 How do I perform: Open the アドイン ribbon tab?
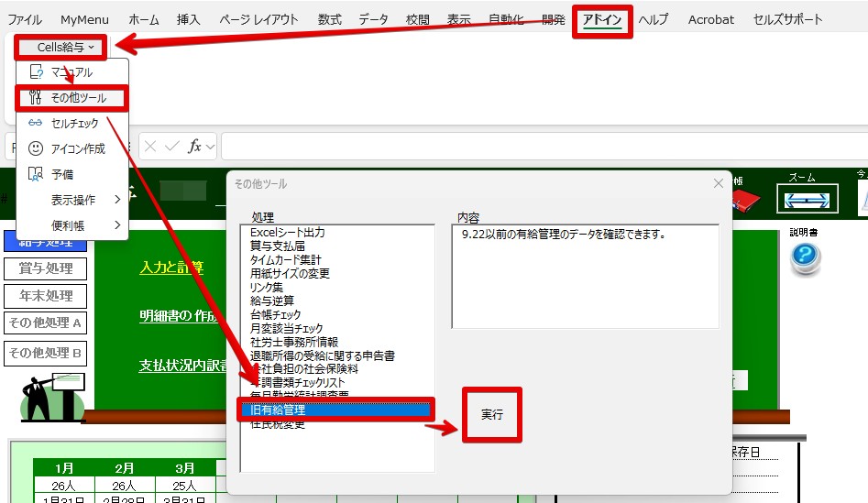tap(602, 19)
